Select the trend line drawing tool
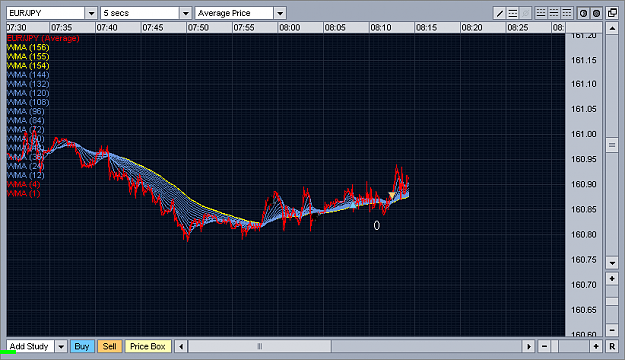Screen dimensions: 625x360 click(499, 13)
